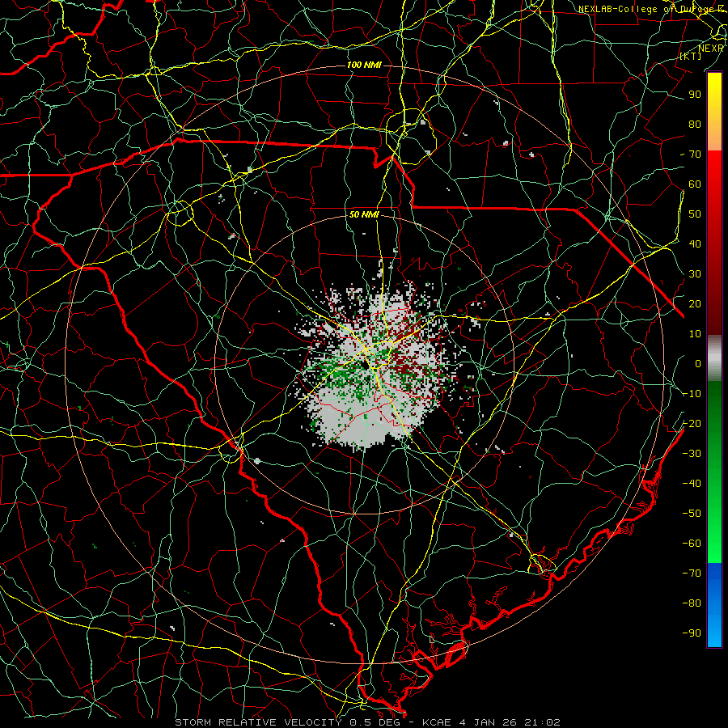Click the 50 NMI range ring label
Image resolution: width=728 pixels, height=728 pixels.
coord(364,214)
